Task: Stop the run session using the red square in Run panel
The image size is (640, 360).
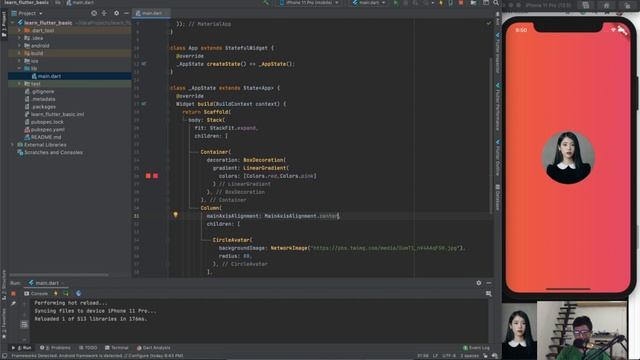Action: pos(13,293)
